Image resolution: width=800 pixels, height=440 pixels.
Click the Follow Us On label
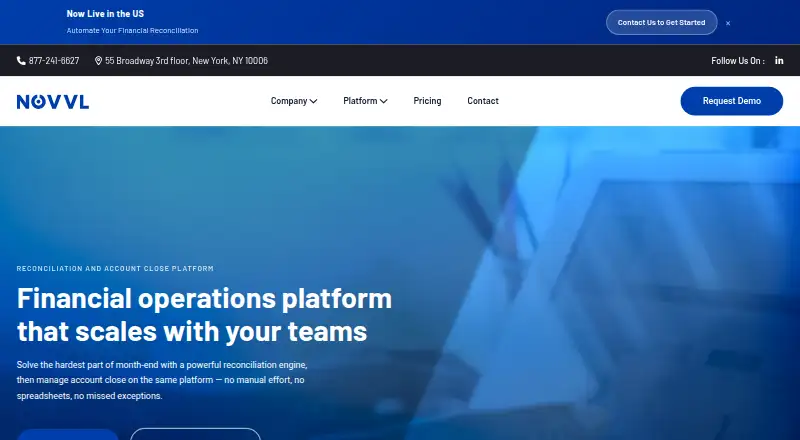pos(738,61)
